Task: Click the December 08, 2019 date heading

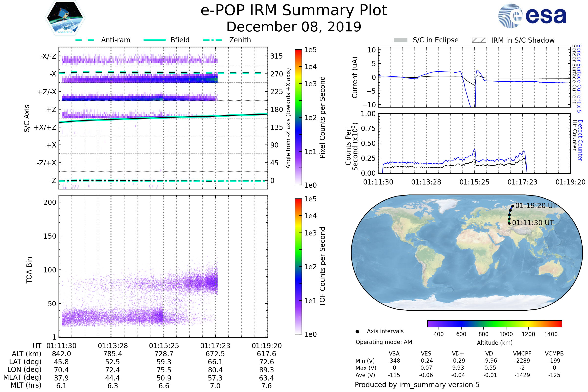Action: 294,27
